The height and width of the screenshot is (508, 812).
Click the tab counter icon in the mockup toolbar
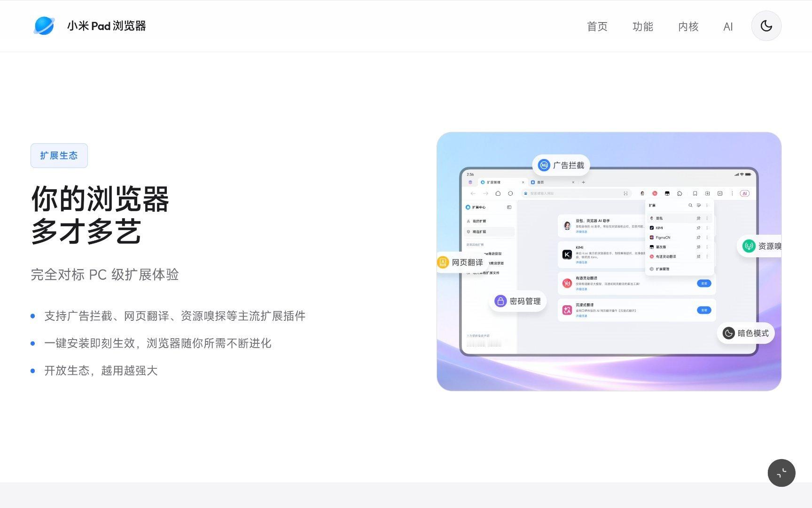pos(720,193)
